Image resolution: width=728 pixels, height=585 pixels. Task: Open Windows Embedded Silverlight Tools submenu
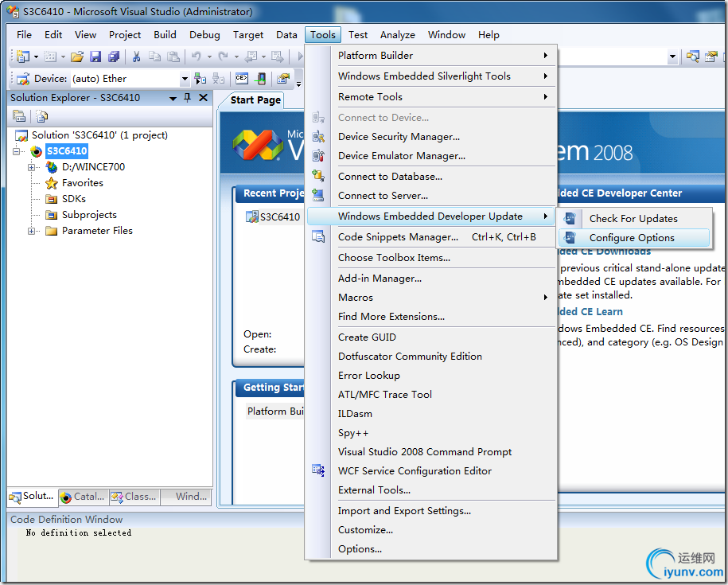pos(431,76)
